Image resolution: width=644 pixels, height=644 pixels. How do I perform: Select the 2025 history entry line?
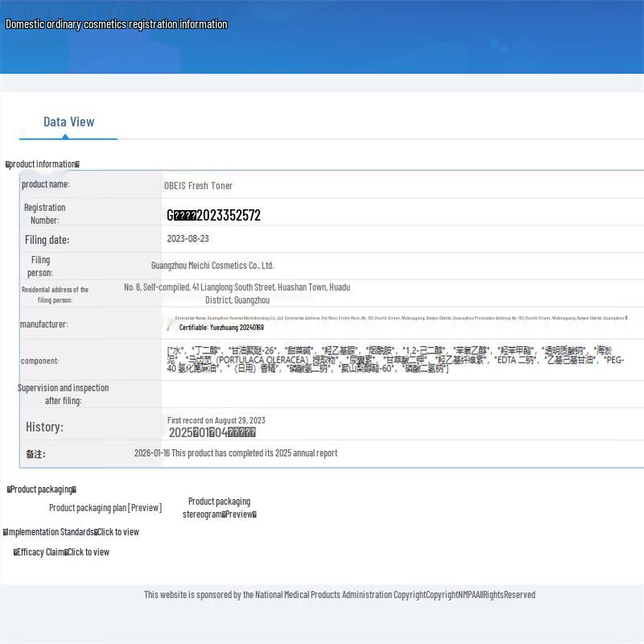(x=213, y=432)
